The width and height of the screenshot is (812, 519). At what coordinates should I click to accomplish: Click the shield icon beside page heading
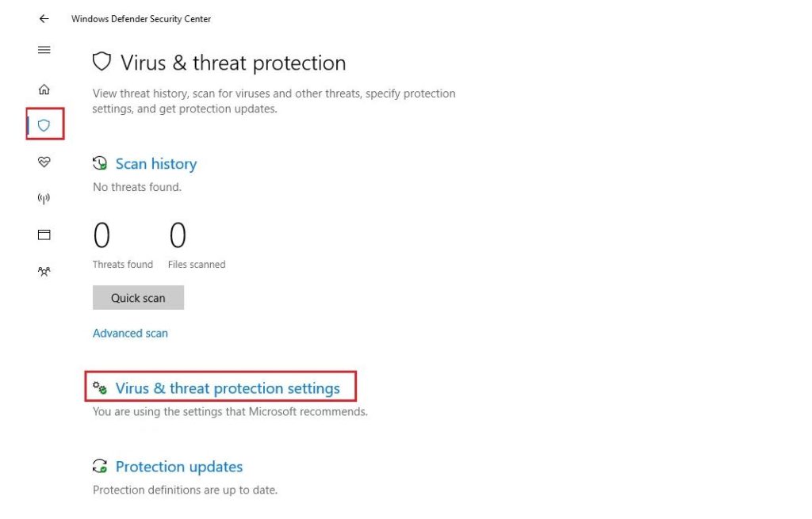(x=101, y=62)
